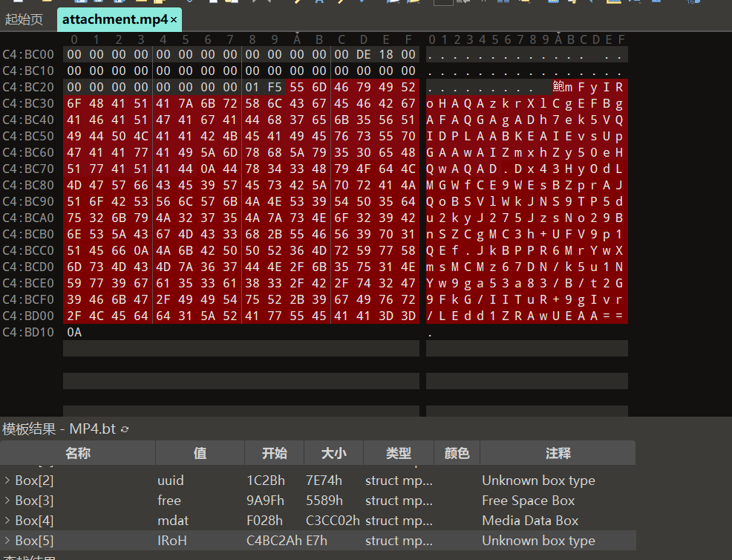Click ASCII text 'msMCMz67DN/k5u1N'
The height and width of the screenshot is (560, 732).
pos(525,267)
